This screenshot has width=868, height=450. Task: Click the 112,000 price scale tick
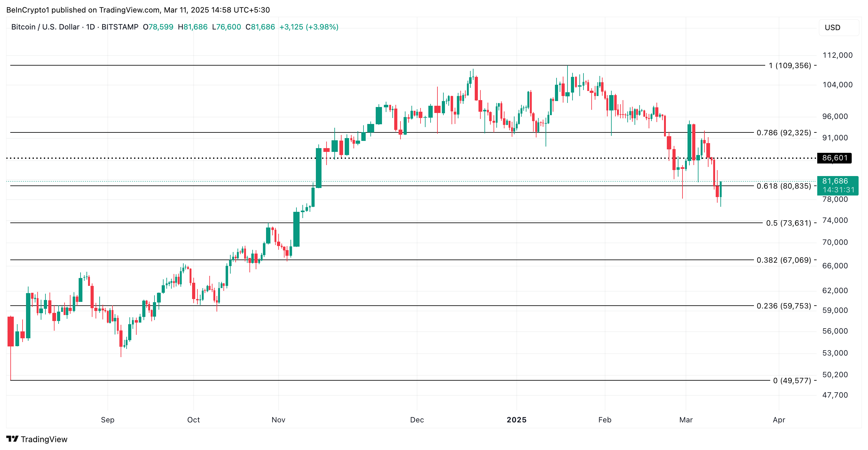point(837,55)
